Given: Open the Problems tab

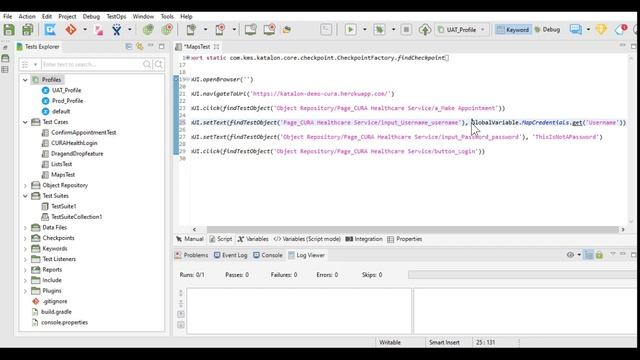Looking at the screenshot, I should (191, 255).
